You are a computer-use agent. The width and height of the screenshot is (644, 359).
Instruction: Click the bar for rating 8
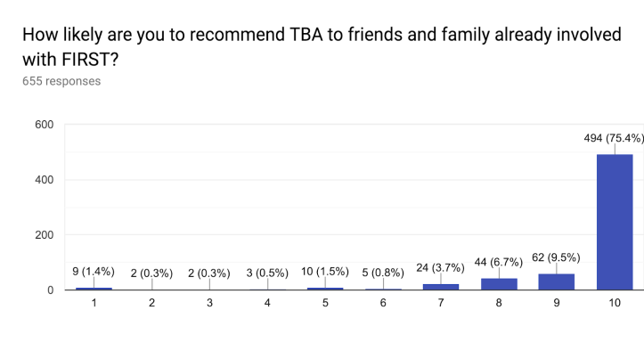tap(498, 284)
